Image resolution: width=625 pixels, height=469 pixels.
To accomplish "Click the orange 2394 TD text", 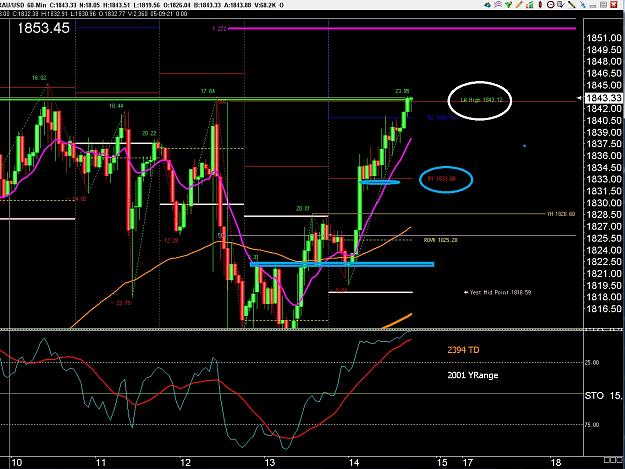I will click(464, 350).
